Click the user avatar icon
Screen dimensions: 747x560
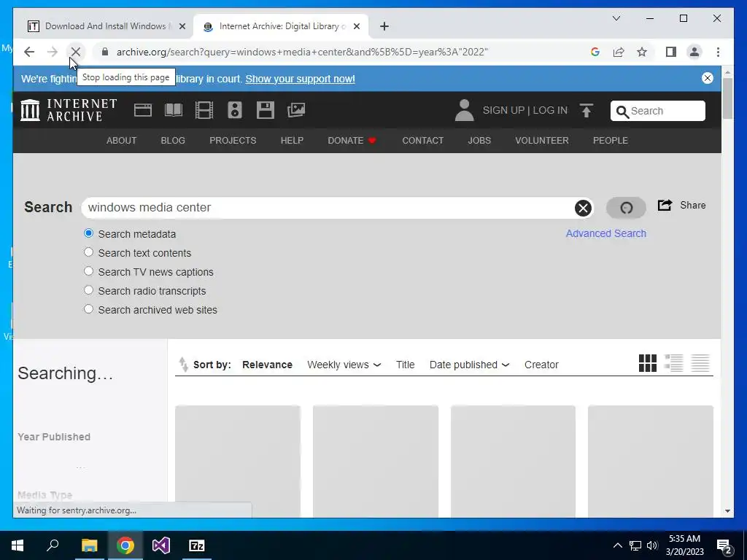[x=464, y=110]
